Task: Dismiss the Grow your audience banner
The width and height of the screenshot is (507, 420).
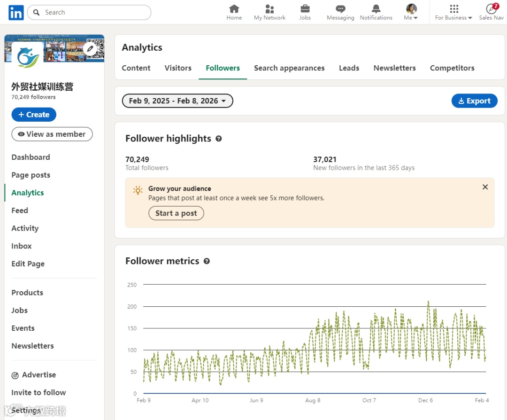Action: coord(485,187)
